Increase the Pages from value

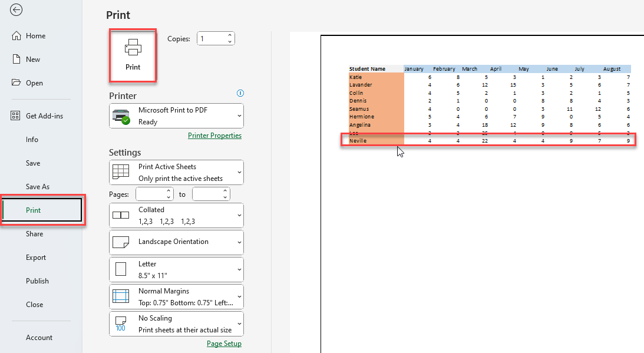169,191
